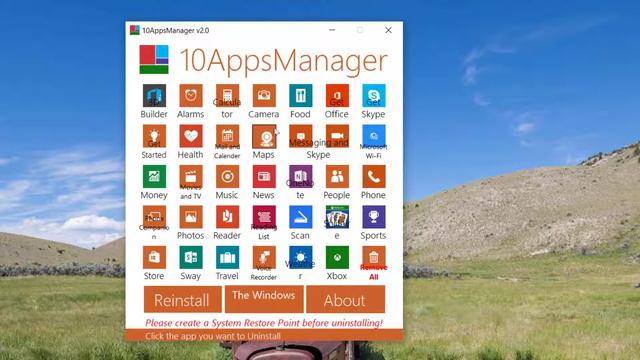
Task: Choose the Camera app icon
Action: point(264,96)
